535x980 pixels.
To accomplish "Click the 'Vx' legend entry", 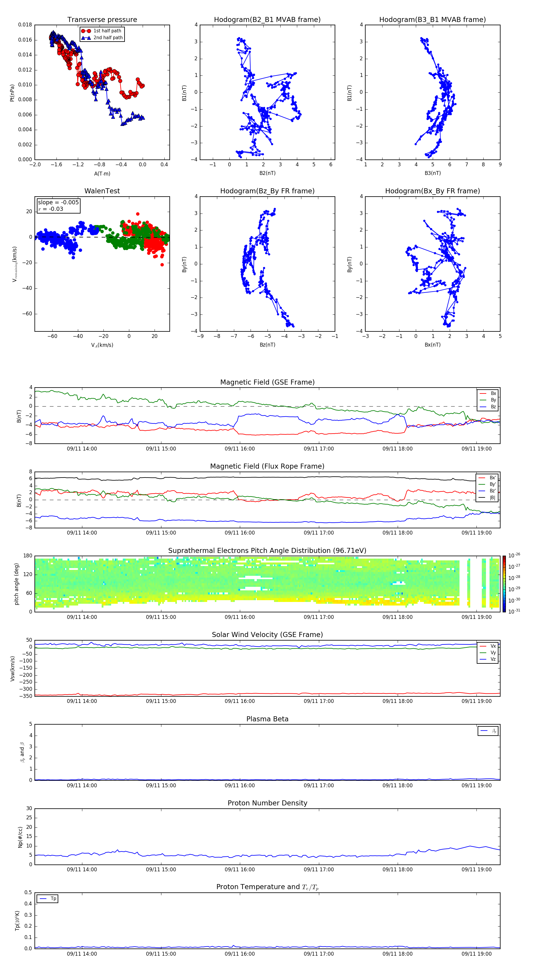I will (x=488, y=646).
